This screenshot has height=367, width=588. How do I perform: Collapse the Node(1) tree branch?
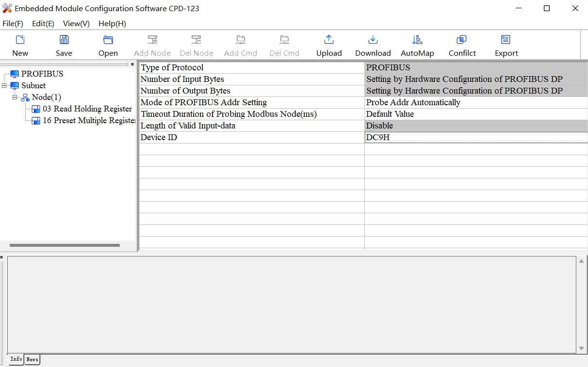point(15,97)
